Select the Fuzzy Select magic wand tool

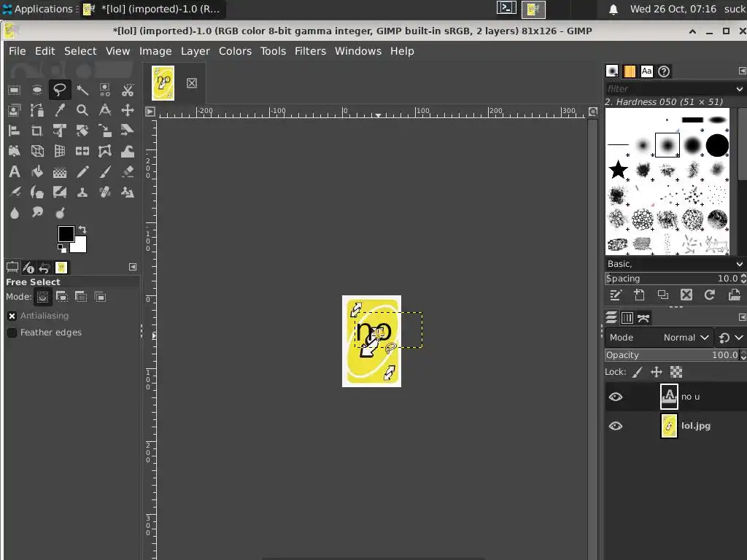point(82,90)
